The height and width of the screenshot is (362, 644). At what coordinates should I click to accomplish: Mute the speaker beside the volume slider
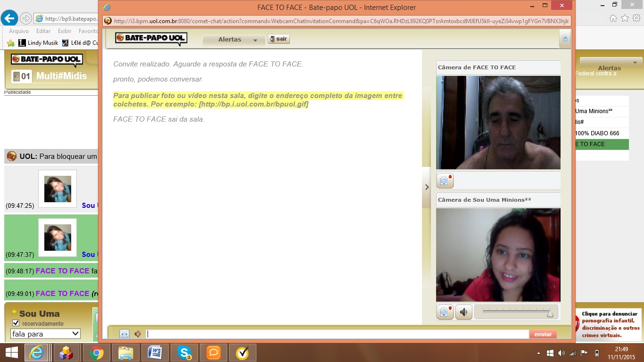[x=463, y=312]
